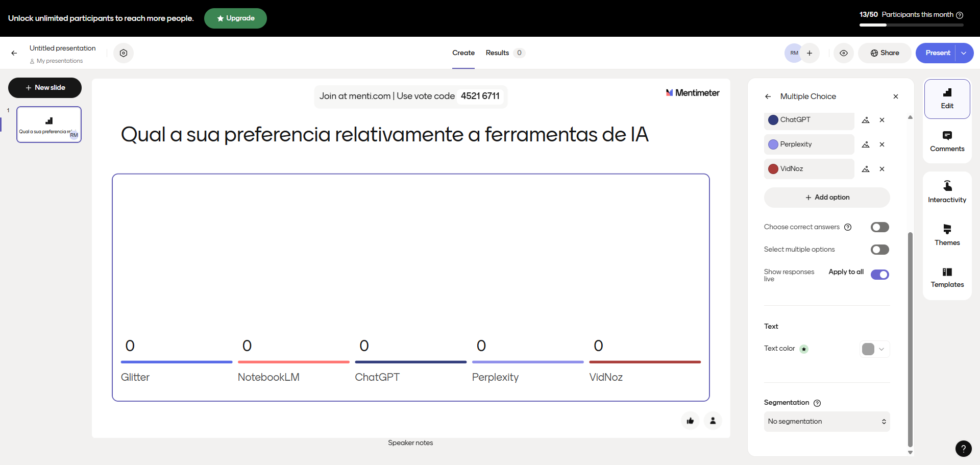Viewport: 980px width, 465px height.
Task: Click scroll down arrow in side panel
Action: tap(910, 453)
